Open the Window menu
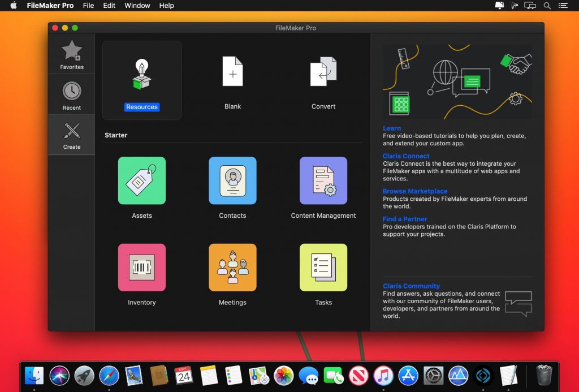This screenshot has width=579, height=392. click(x=137, y=6)
